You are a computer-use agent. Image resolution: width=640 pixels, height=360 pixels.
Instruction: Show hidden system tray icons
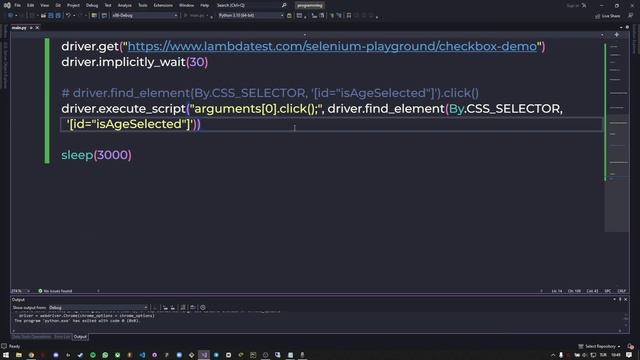click(x=553, y=355)
